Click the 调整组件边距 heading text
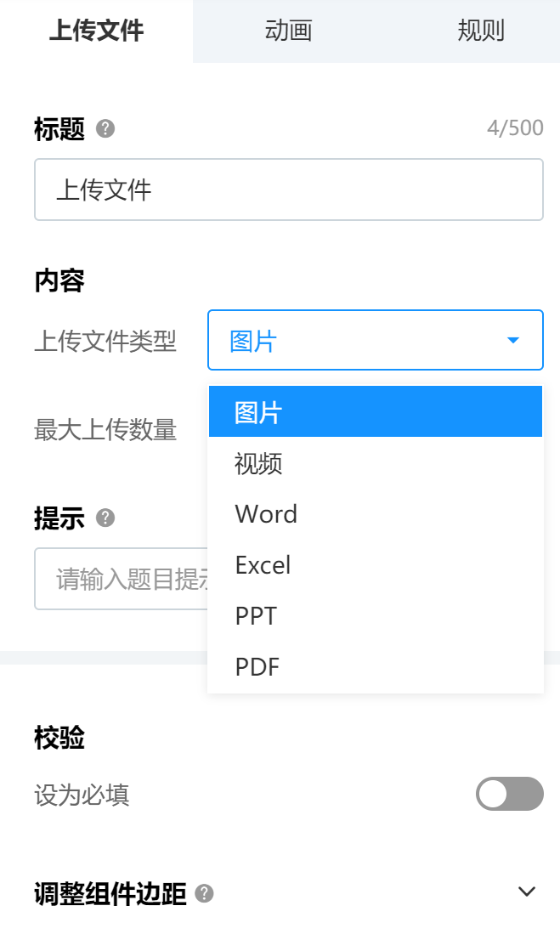Image resolution: width=560 pixels, height=951 pixels. pos(110,894)
